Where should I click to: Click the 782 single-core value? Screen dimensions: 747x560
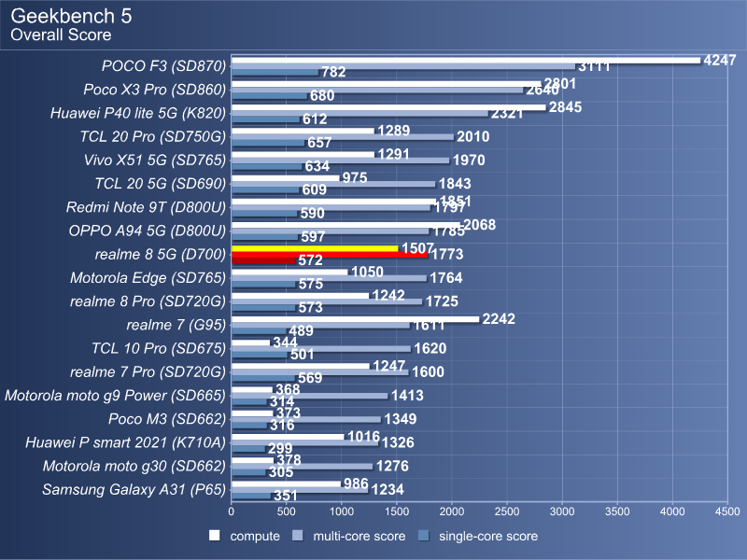pos(333,72)
